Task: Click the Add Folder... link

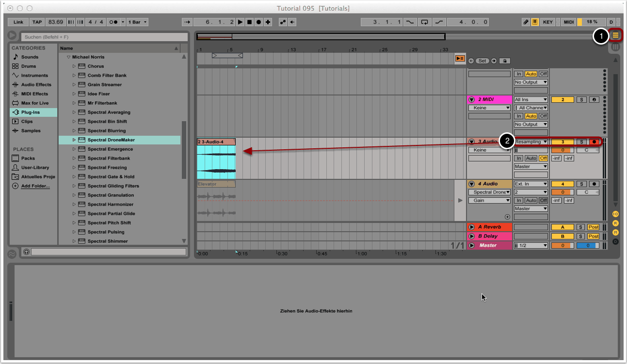Action: tap(35, 186)
